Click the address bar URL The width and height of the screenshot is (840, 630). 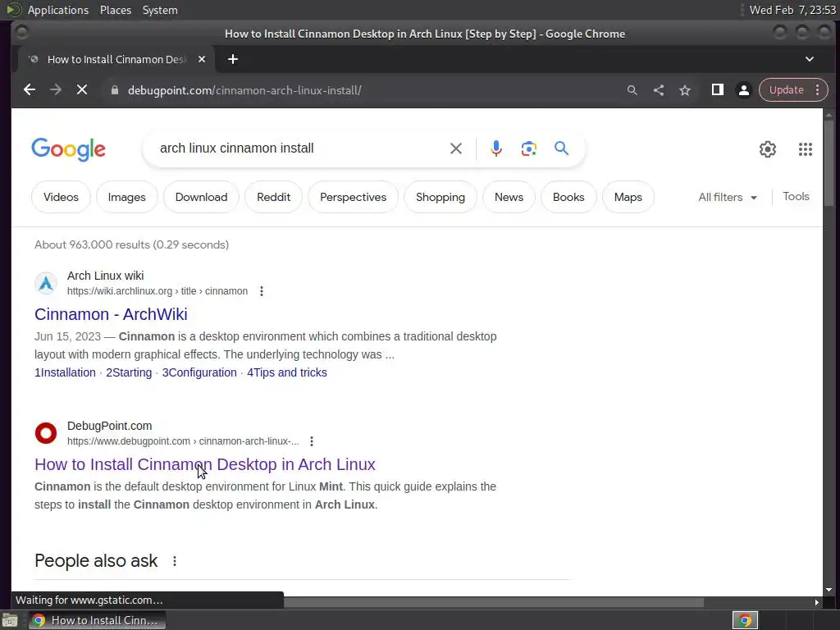coord(244,90)
